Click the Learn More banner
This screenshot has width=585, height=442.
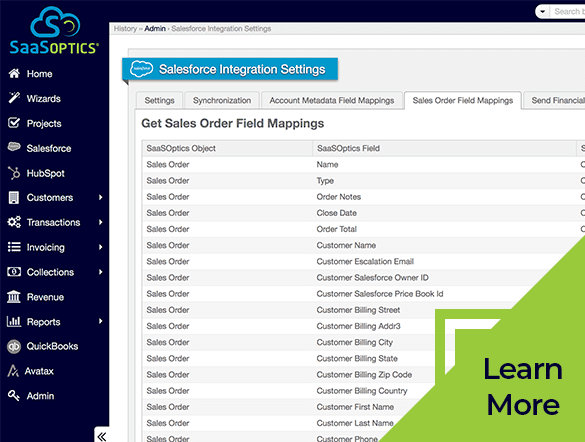522,386
